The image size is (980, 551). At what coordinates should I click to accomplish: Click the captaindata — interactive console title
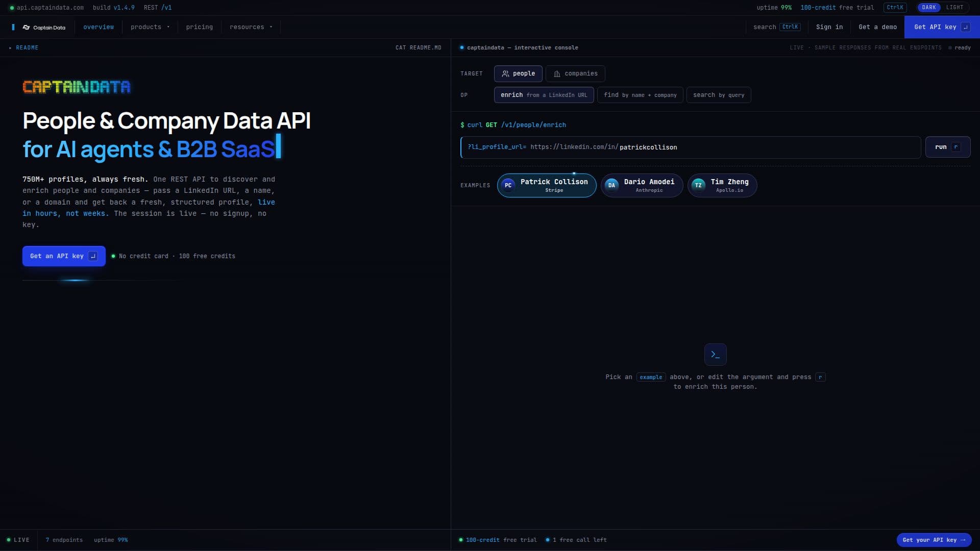click(x=522, y=48)
